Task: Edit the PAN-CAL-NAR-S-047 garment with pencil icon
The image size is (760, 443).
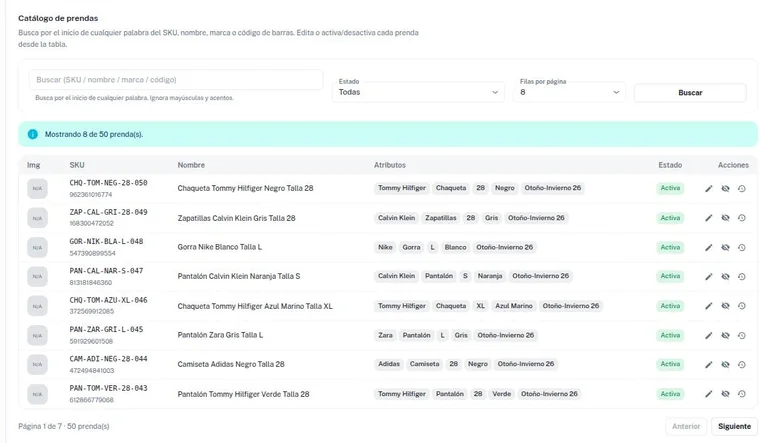Action: click(x=709, y=277)
